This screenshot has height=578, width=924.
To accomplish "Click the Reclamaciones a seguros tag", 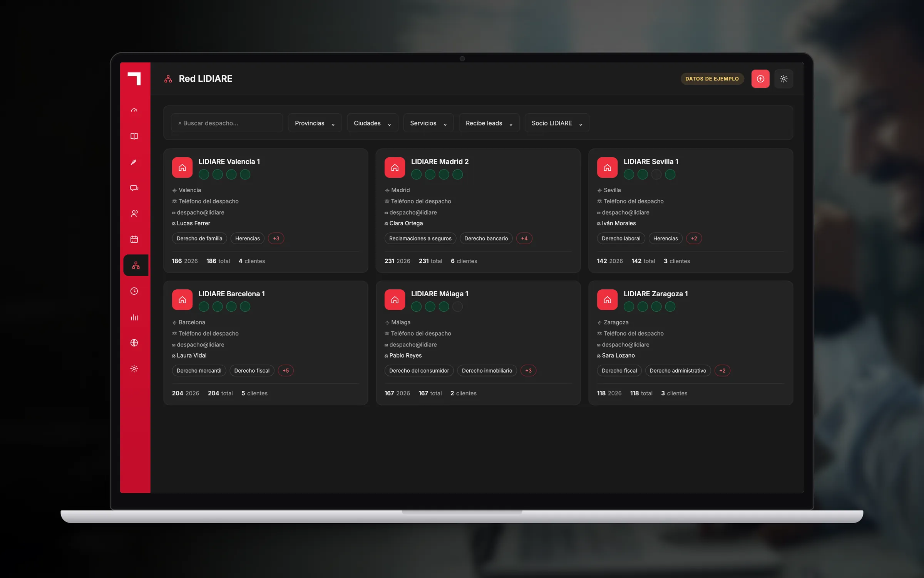I will click(x=420, y=239).
